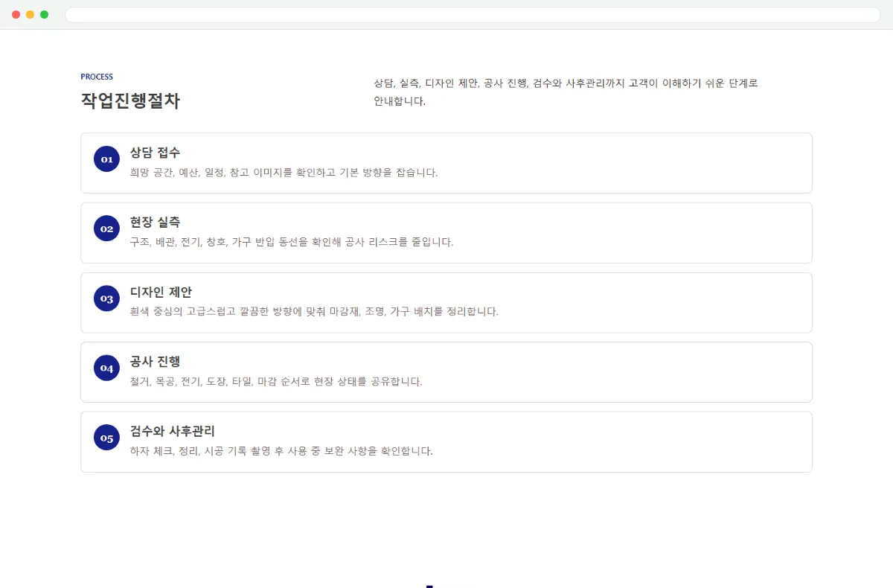
Task: Click the 05 step number badge
Action: pos(106,438)
